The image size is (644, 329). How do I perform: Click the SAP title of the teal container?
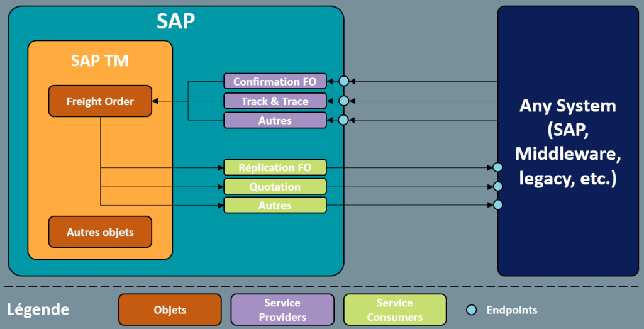pyautogui.click(x=176, y=21)
